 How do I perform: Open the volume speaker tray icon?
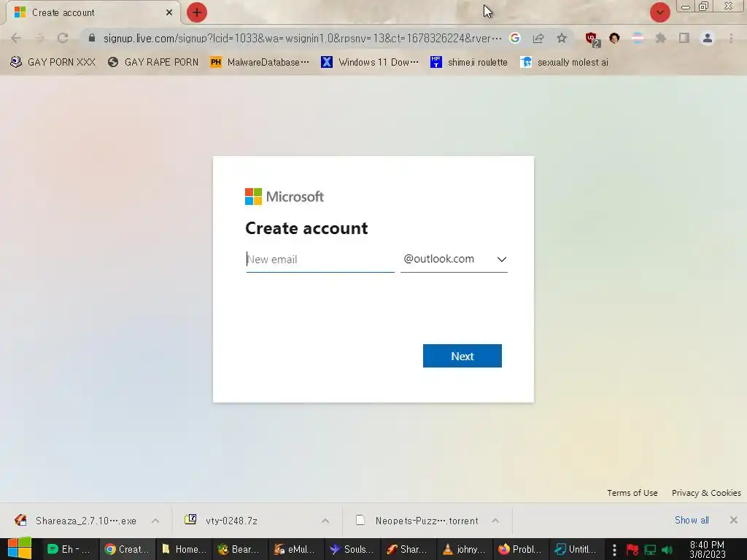coord(667,550)
